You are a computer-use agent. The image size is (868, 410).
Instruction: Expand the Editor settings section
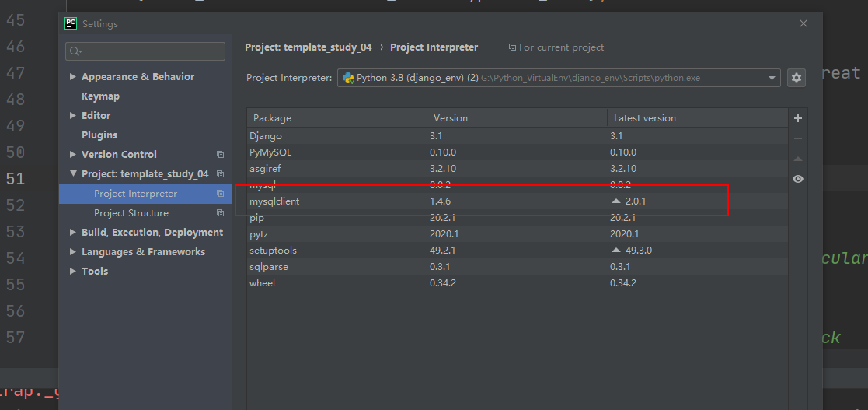coord(72,115)
